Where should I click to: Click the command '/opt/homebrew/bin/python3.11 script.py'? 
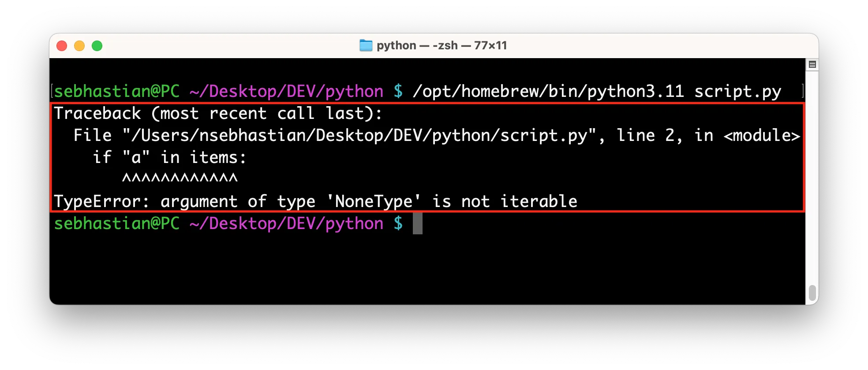click(597, 92)
